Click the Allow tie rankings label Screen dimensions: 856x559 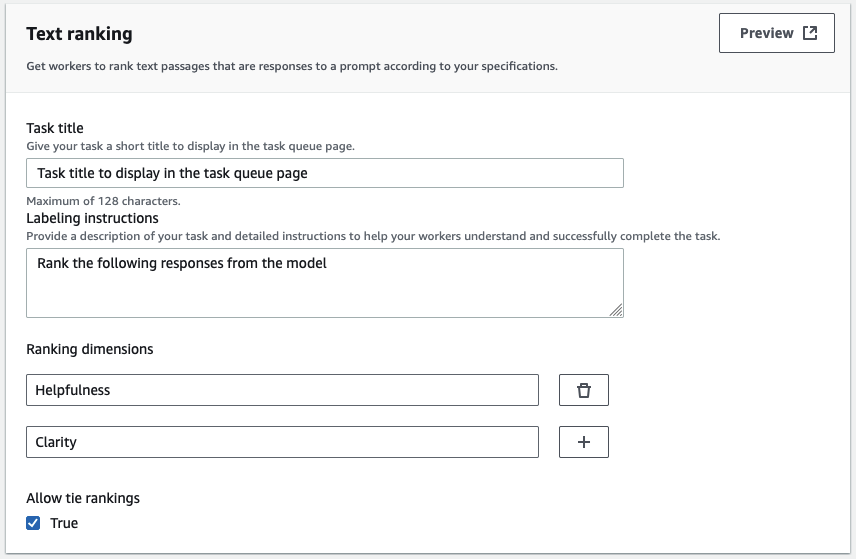(83, 498)
